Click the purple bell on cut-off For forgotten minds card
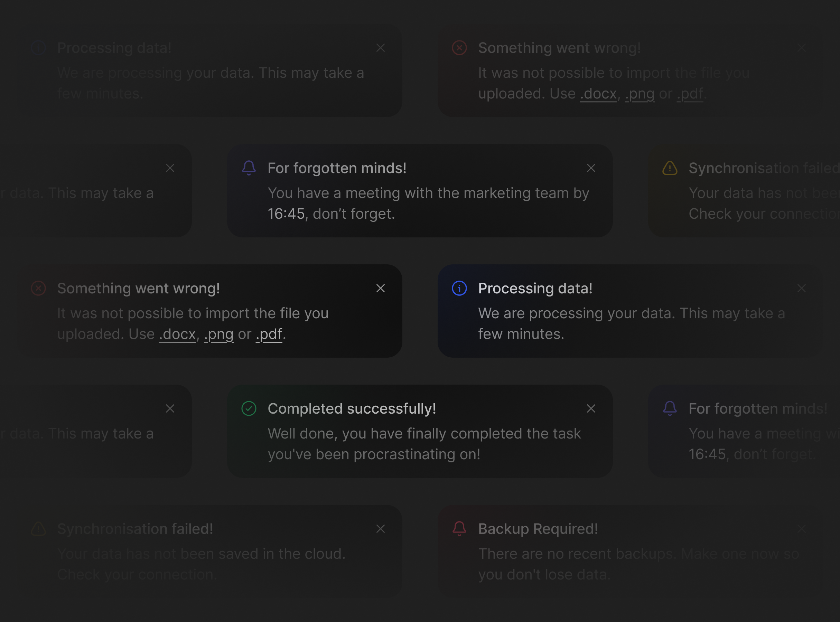The width and height of the screenshot is (840, 622). pyautogui.click(x=670, y=408)
